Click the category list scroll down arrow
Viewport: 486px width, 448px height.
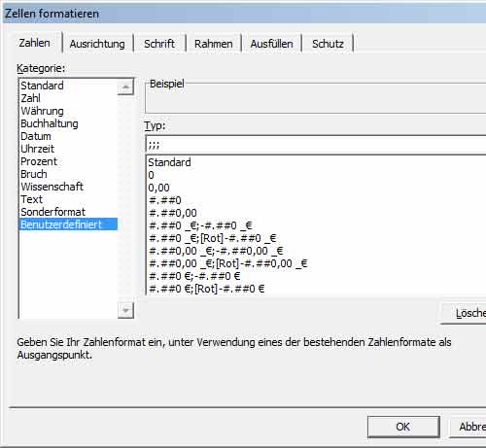click(125, 311)
